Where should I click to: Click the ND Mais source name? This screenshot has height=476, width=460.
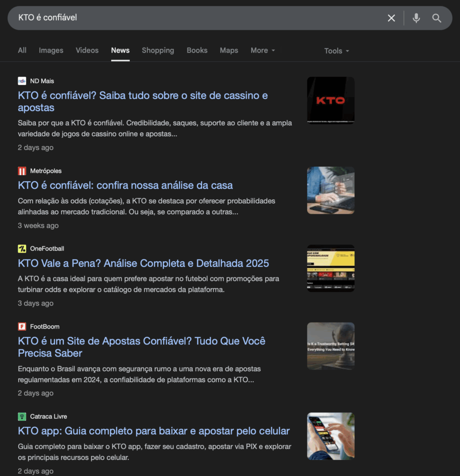[42, 81]
